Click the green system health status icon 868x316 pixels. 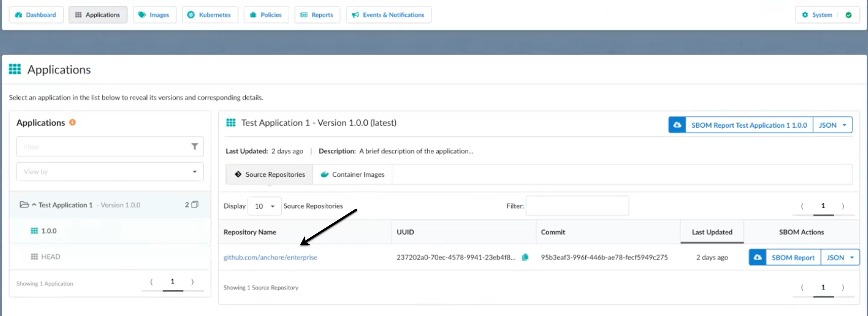[849, 15]
